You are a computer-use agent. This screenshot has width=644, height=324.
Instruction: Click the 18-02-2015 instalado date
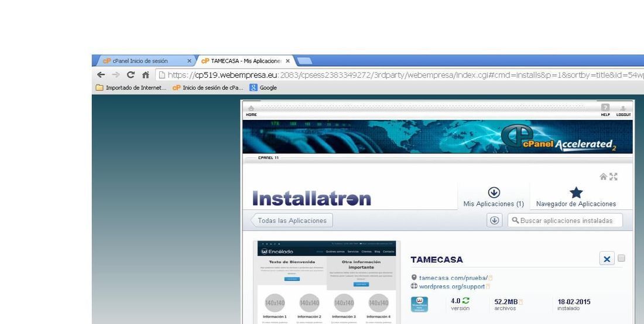point(574,302)
